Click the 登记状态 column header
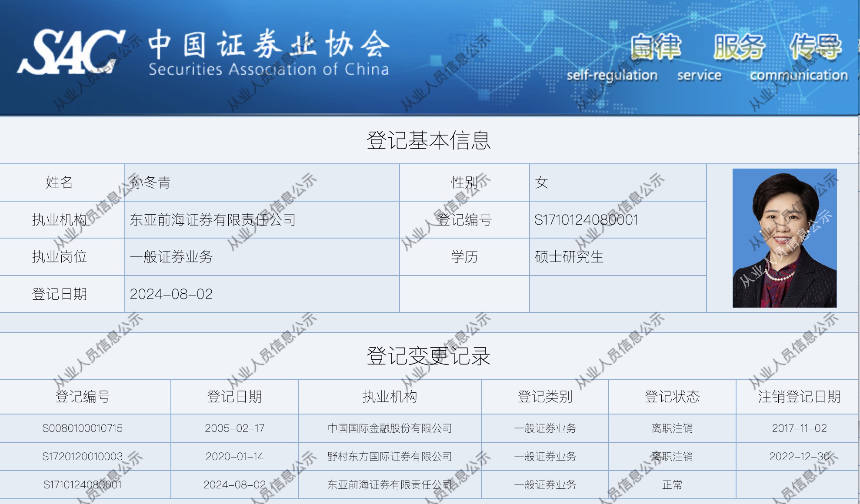860x504 pixels. [x=672, y=397]
